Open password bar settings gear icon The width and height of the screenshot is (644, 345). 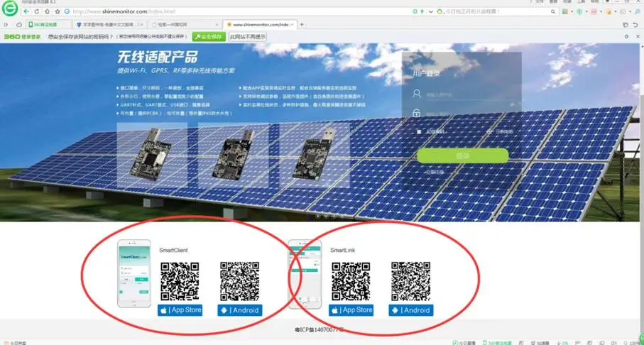pos(626,36)
